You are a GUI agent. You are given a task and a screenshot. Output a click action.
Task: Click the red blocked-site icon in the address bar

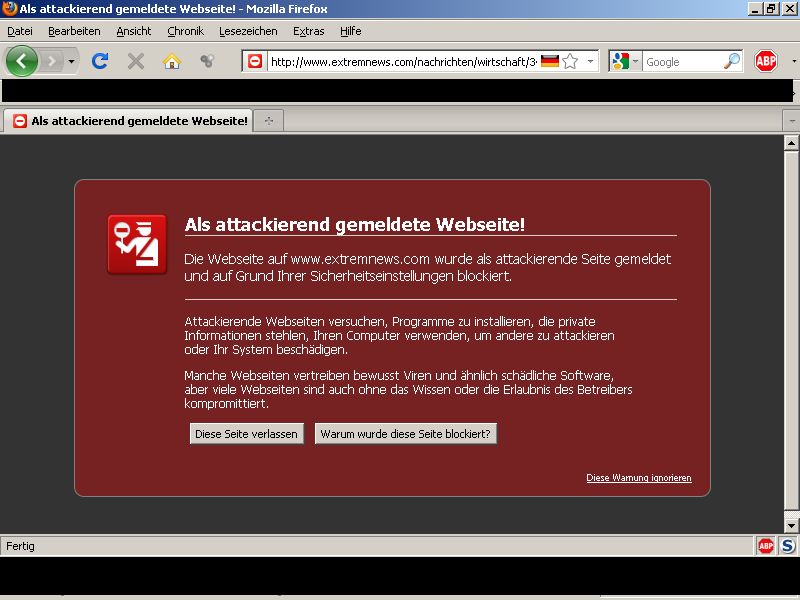(x=255, y=61)
